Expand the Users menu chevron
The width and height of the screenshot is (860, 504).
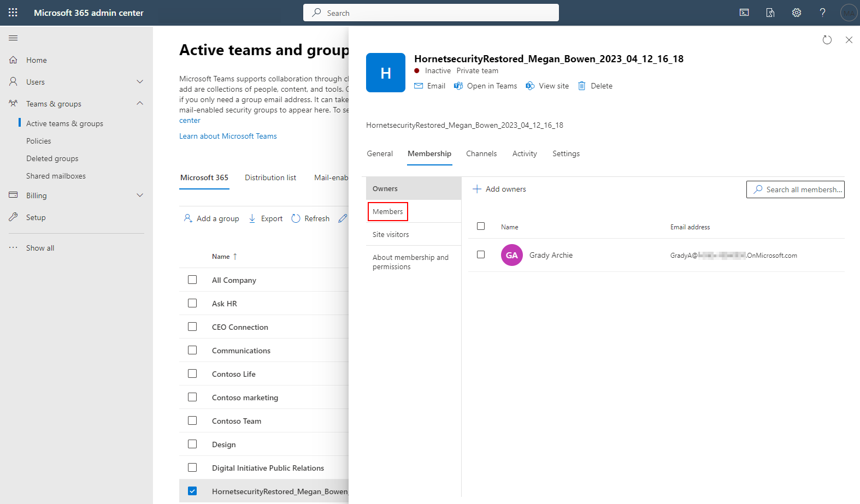pyautogui.click(x=140, y=82)
